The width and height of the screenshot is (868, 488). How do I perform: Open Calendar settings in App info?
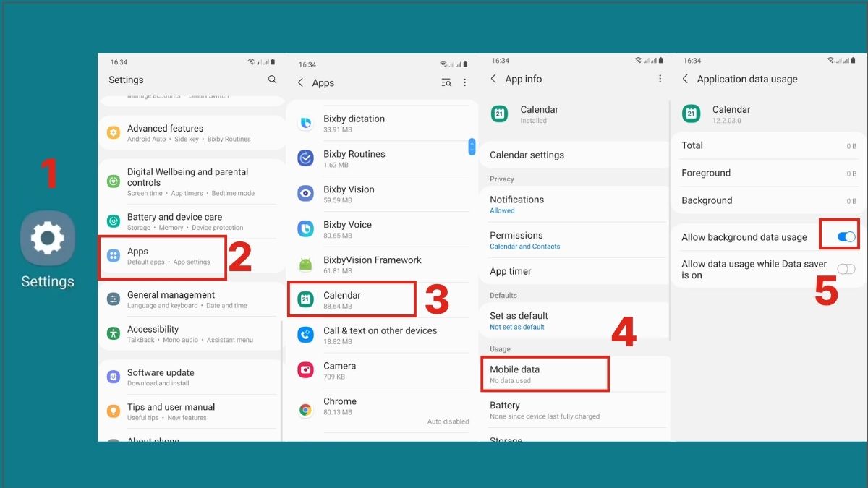[x=574, y=155]
